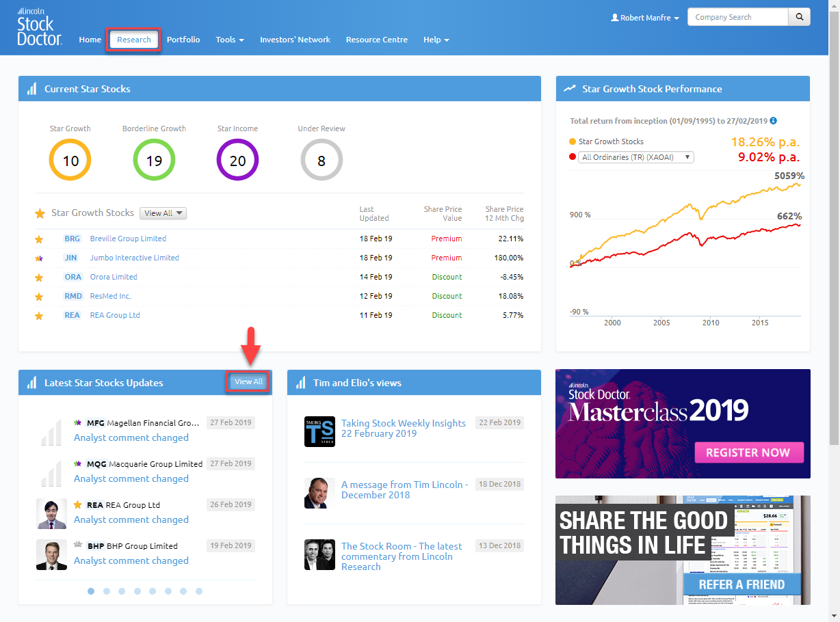The width and height of the screenshot is (840, 622).
Task: Click the BRG ticker code
Action: pos(73,239)
